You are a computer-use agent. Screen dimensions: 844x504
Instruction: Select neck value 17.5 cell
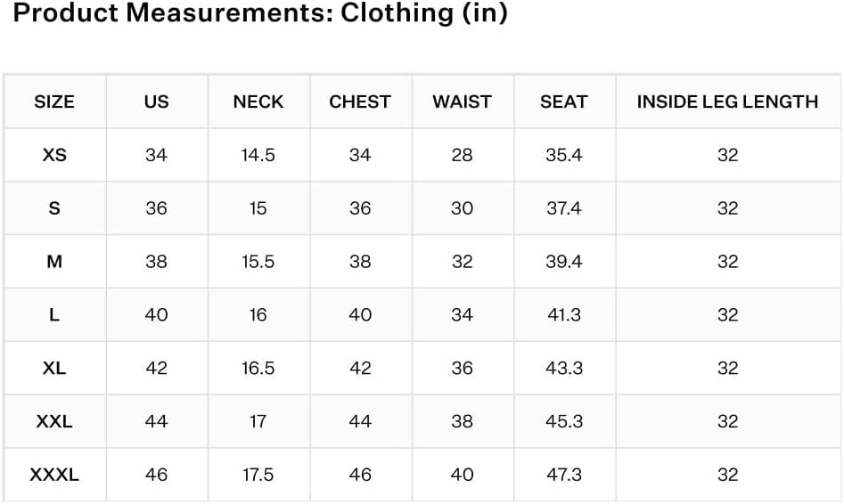(258, 475)
